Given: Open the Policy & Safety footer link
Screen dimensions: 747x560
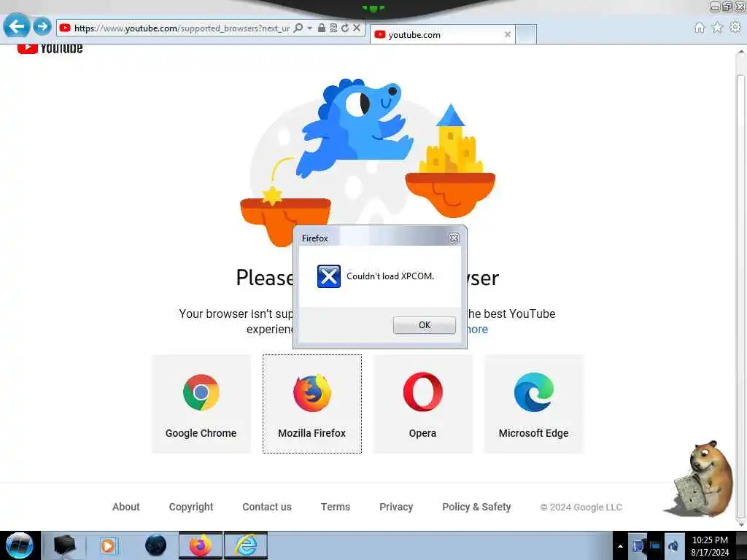Looking at the screenshot, I should point(476,507).
